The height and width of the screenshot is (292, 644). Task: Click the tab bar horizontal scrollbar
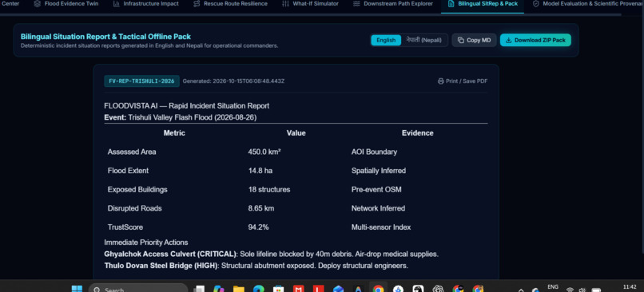(311, 15)
